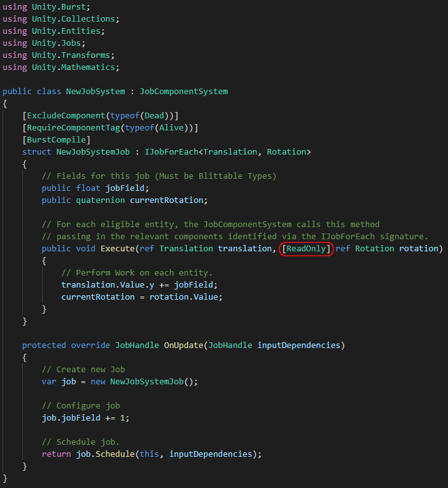Click the 'translation.Value.y += jobField;' line
Screen dimensions: 448x488
[x=139, y=285]
